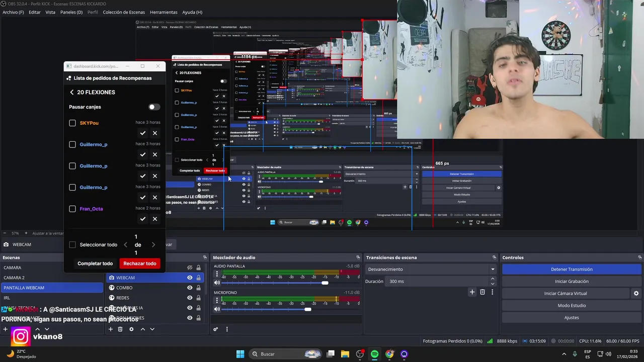
Task: Open Ajustes in Controles
Action: (x=572, y=318)
